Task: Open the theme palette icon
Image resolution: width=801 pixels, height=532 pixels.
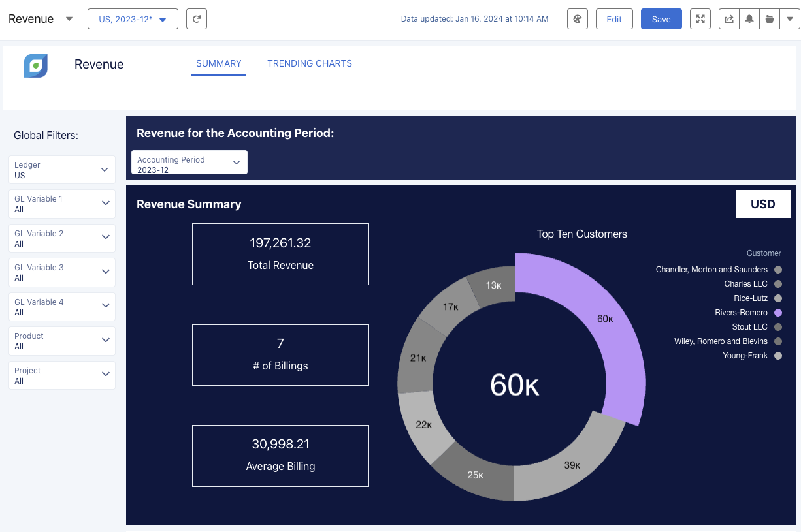Action: [578, 19]
